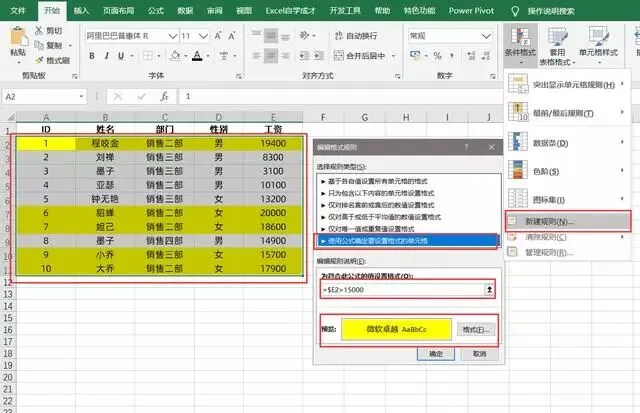This screenshot has width=640, height=413.
Task: Click salary cell 20000
Action: pyautogui.click(x=273, y=213)
